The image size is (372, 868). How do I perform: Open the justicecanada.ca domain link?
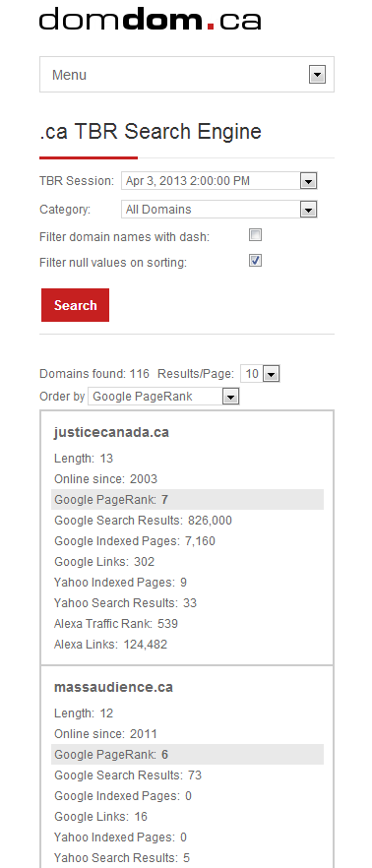pos(111,432)
